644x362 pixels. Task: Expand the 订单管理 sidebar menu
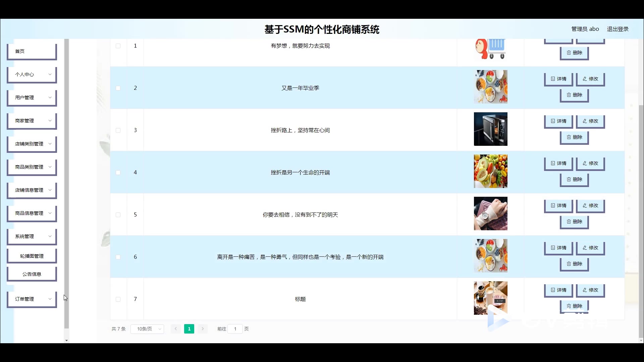[x=32, y=299]
